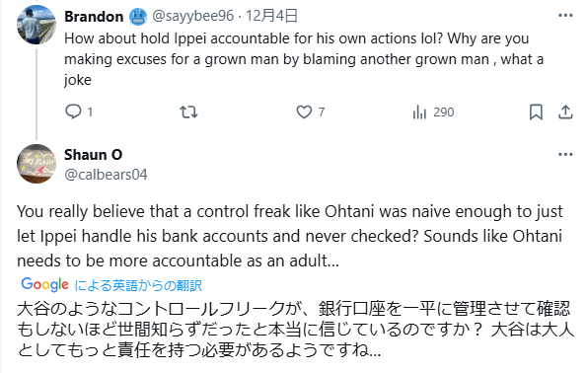Share Brandon's tweet via upload icon
The image size is (588, 373).
coord(565,112)
